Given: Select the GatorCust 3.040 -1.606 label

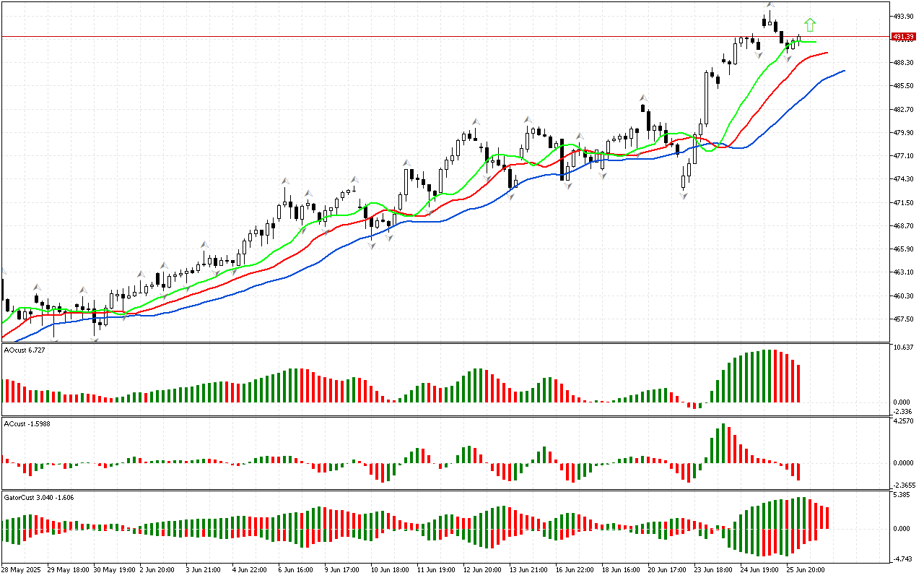Looking at the screenshot, I should click(38, 497).
